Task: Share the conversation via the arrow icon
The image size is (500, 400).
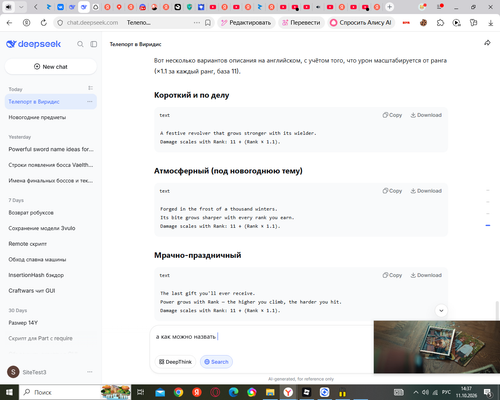Action: [x=487, y=43]
